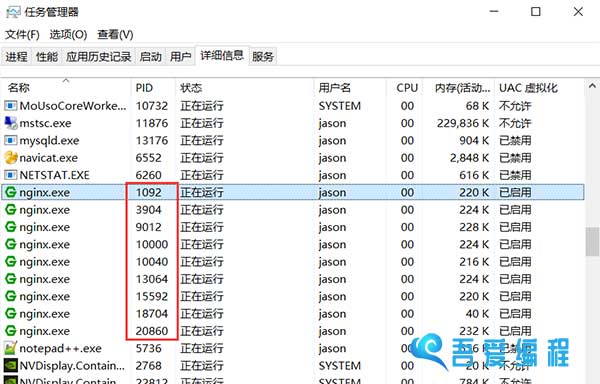The width and height of the screenshot is (600, 384).
Task: Click 正在运行 status in mysqld.exe row
Action: coord(202,141)
